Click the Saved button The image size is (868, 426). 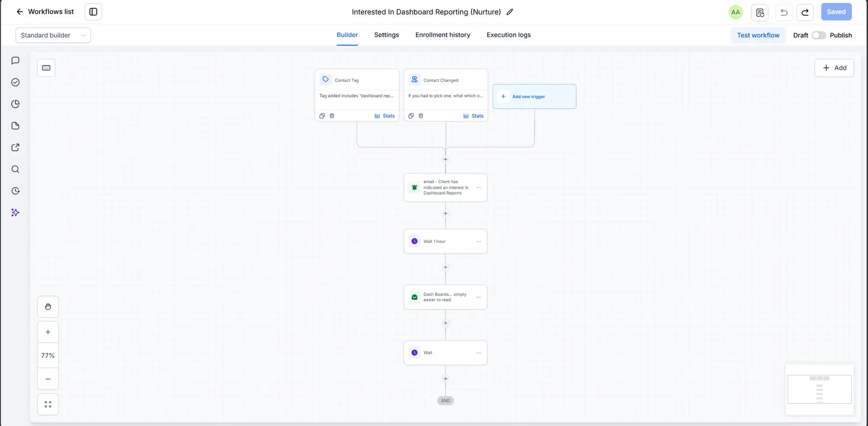tap(836, 12)
